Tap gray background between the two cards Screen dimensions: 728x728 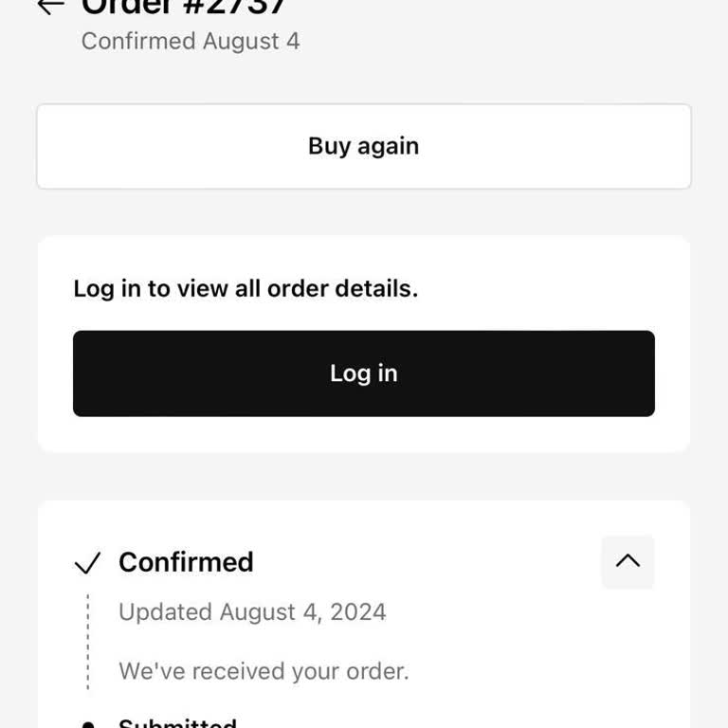(364, 477)
